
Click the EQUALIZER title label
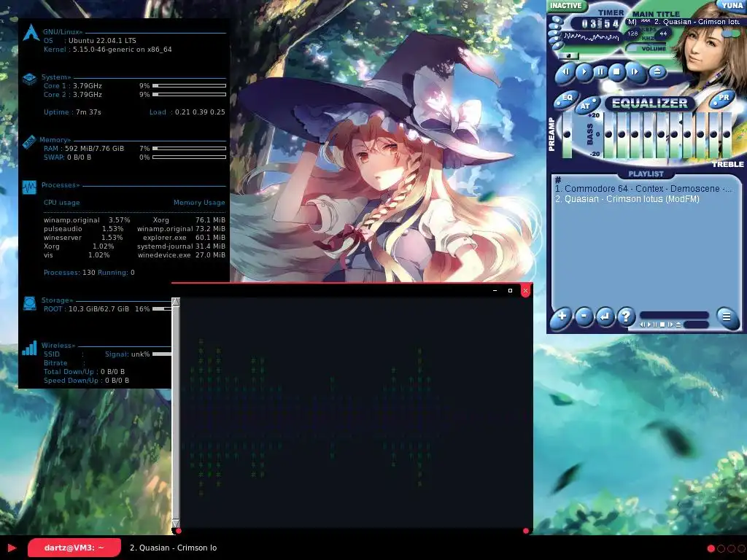click(x=649, y=103)
